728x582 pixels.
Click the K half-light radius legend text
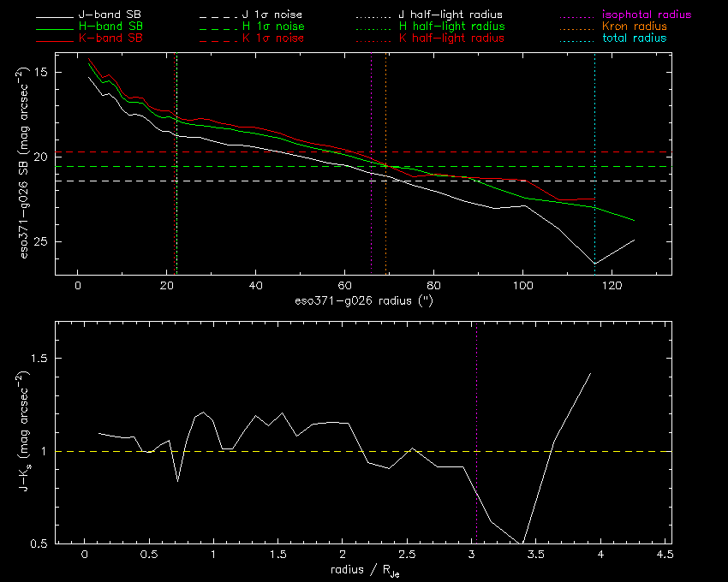[x=451, y=38]
